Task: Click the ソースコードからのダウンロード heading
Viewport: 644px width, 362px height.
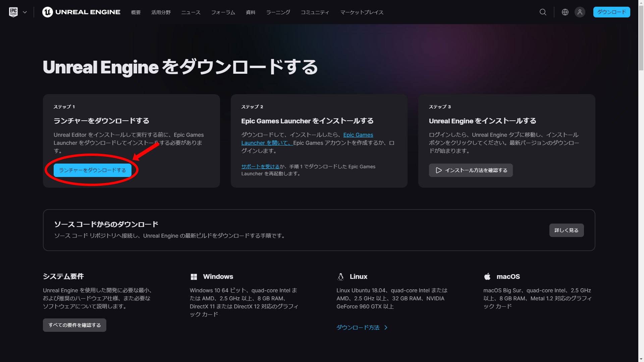Action: pos(106,224)
